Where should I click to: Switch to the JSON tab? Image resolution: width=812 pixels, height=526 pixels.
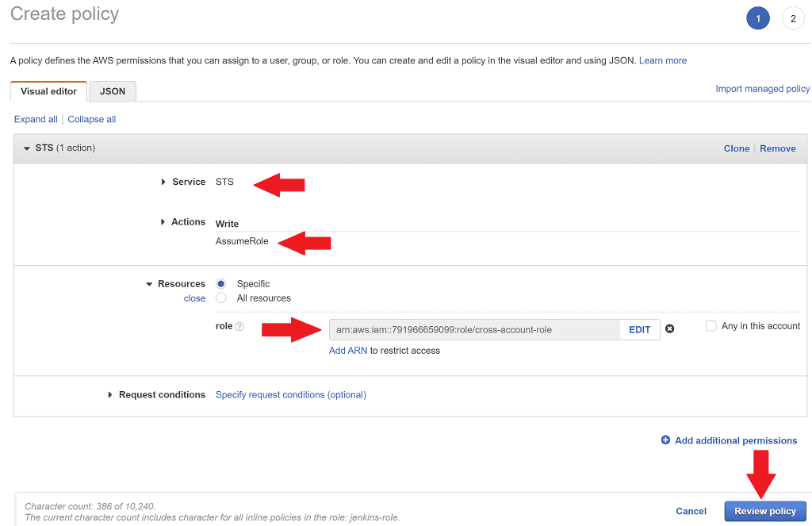(112, 91)
